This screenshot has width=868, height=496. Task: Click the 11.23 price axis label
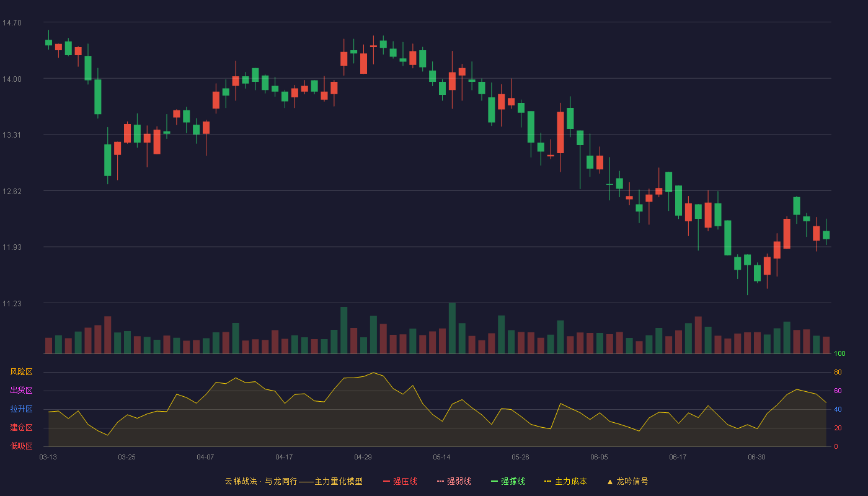12,304
